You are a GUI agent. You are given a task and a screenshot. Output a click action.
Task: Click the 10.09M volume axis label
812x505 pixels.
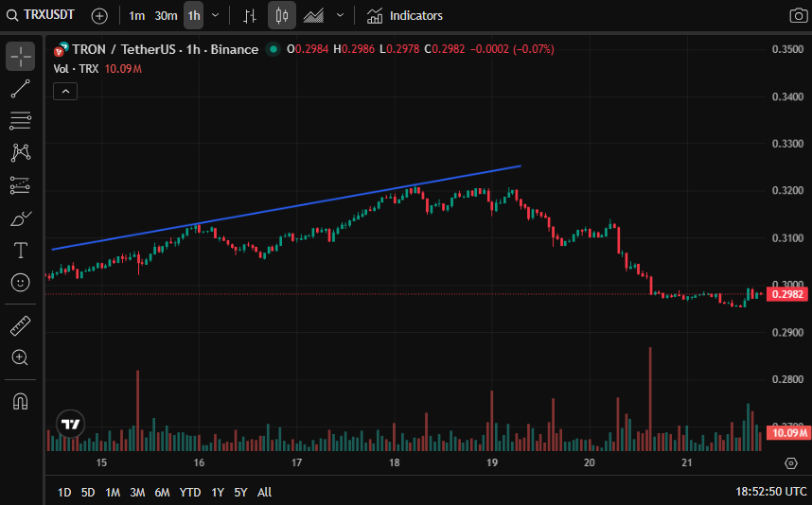[787, 432]
